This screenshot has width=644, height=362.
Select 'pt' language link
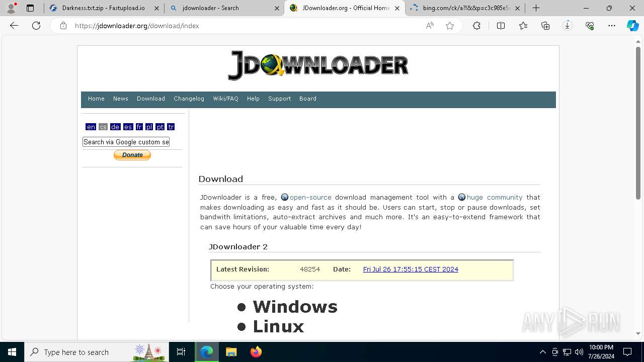click(x=160, y=127)
